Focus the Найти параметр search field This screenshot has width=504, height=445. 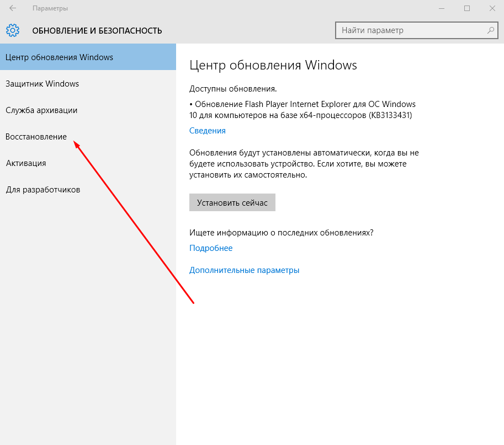coord(411,30)
